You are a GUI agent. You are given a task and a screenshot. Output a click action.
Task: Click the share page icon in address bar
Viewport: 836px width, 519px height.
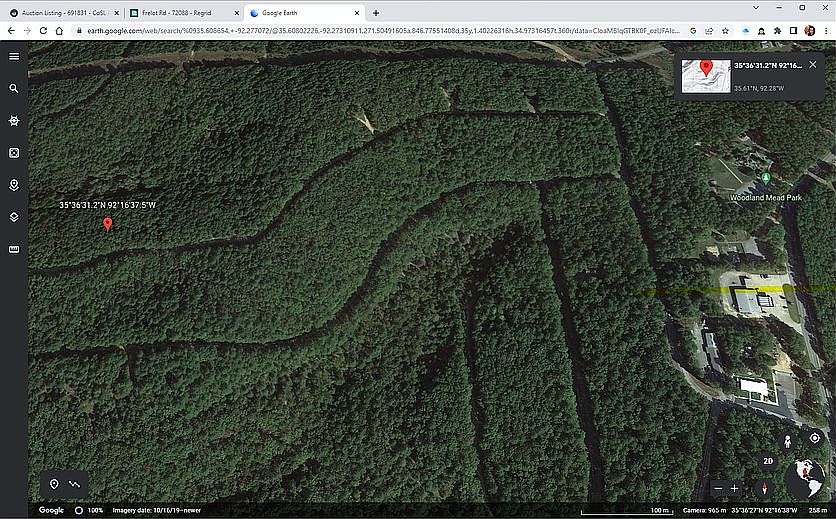pos(709,31)
